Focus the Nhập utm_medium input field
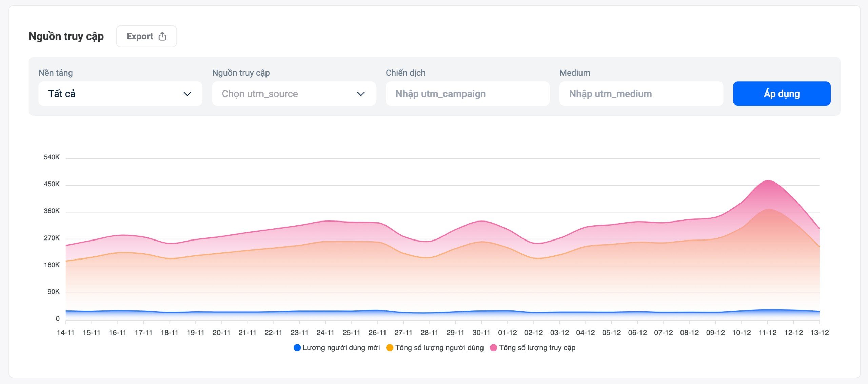 click(641, 94)
